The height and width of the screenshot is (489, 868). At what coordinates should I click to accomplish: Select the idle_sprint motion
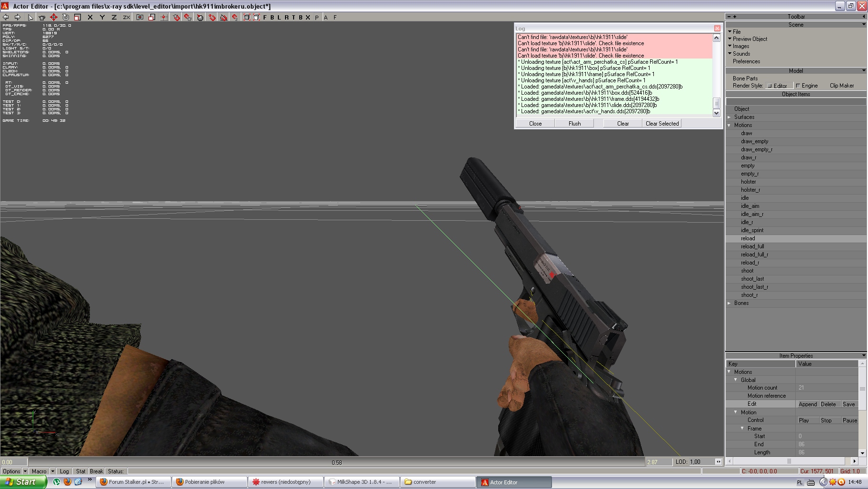click(x=752, y=230)
